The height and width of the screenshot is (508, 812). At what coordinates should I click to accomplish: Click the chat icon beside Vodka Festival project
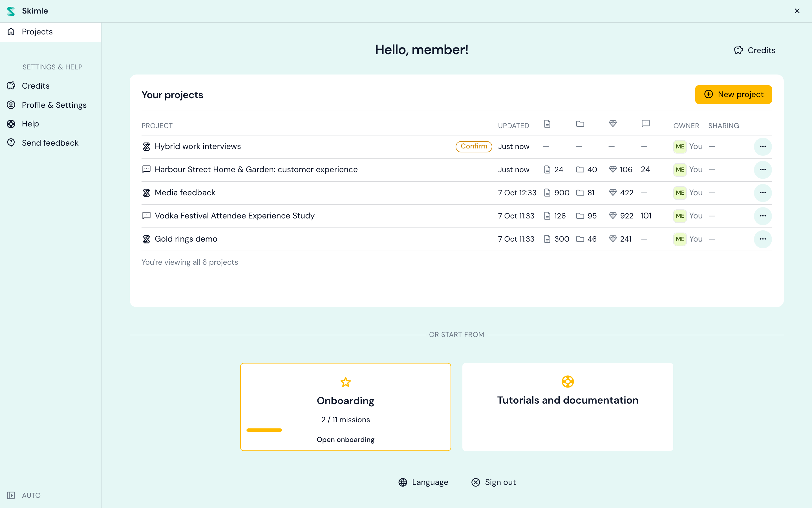coord(146,216)
